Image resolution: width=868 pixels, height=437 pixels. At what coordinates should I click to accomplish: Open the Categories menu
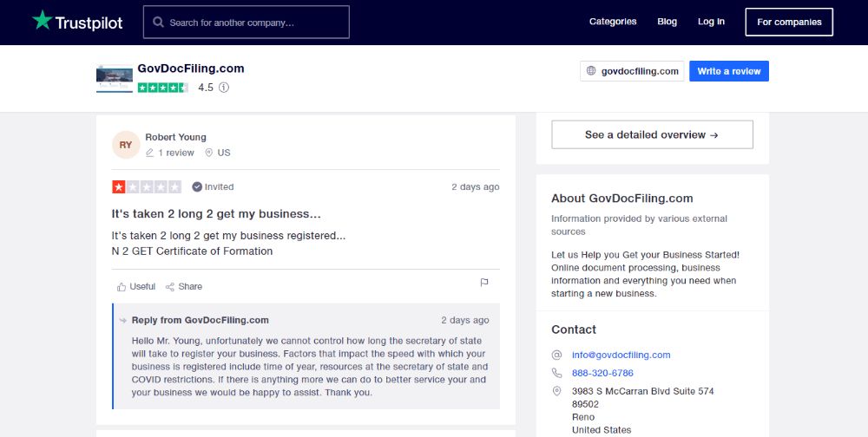[x=613, y=22]
